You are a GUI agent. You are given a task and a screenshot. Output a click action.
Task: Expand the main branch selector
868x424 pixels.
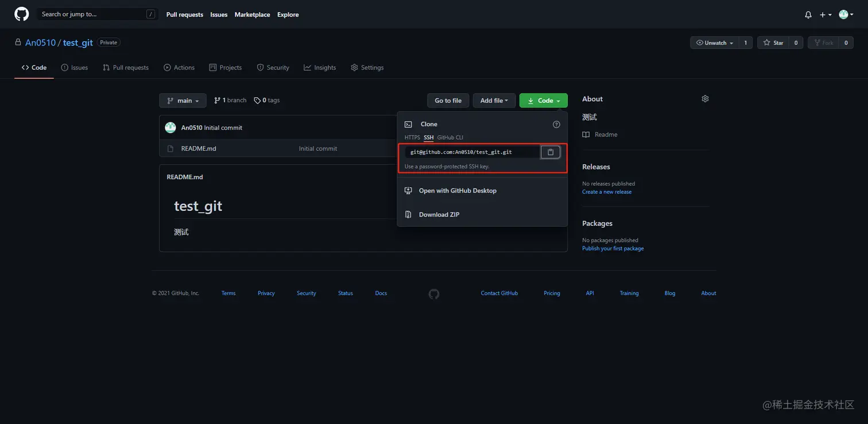coord(183,101)
